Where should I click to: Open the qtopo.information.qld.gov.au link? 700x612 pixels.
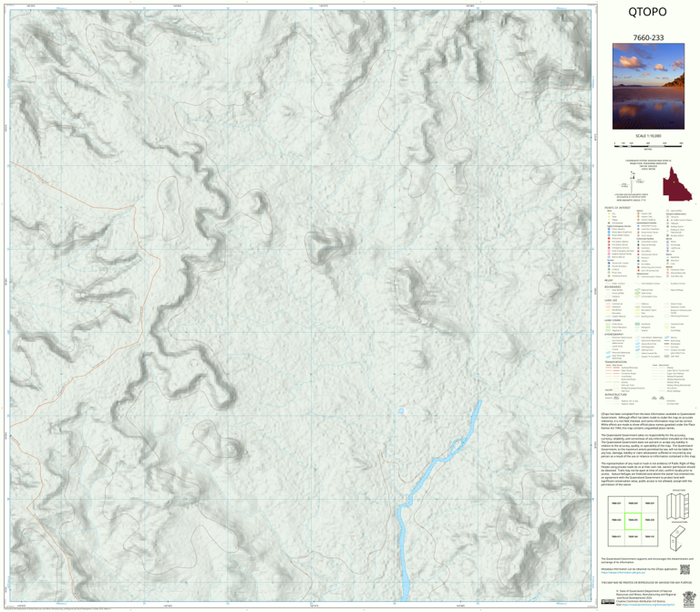tap(623, 572)
